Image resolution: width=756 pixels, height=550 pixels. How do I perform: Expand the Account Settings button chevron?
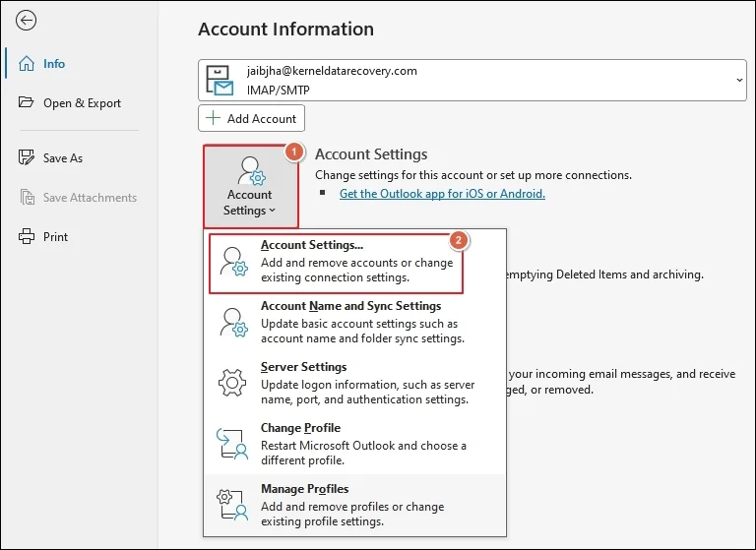pyautogui.click(x=273, y=211)
